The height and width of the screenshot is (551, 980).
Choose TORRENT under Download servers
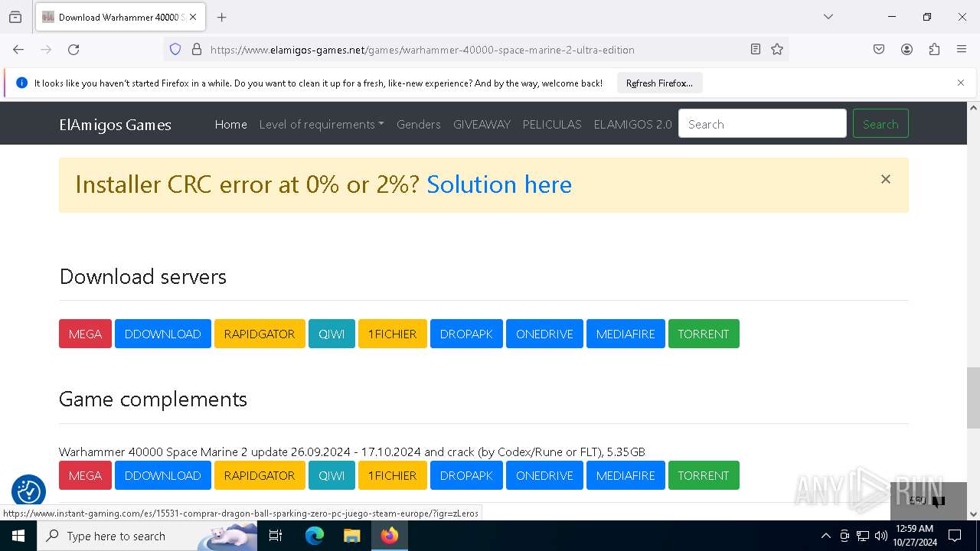(704, 334)
